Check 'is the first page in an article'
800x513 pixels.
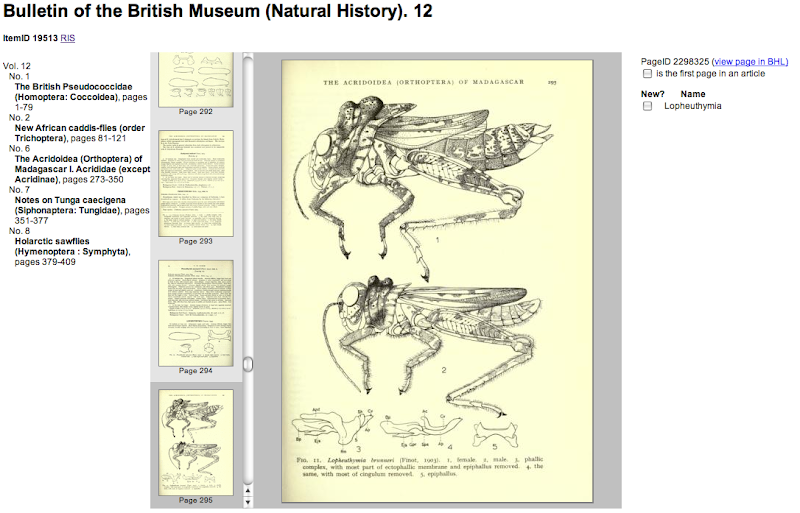(x=647, y=74)
